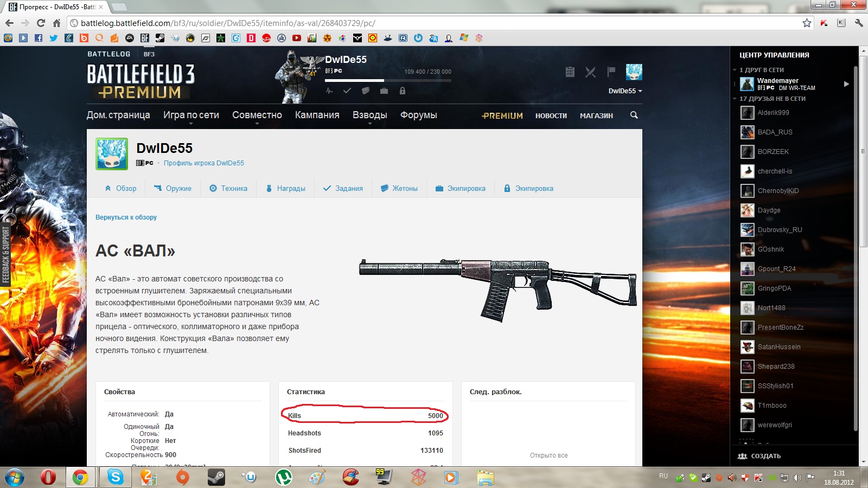Open the DwIDe55 user dropdown menu
Screen dimensions: 868x488
click(625, 91)
